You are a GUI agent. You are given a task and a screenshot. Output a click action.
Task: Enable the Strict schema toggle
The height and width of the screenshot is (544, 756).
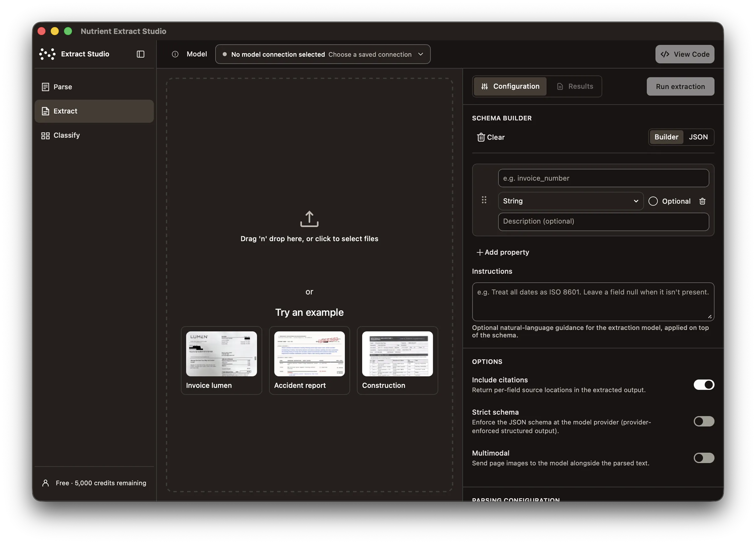click(703, 421)
